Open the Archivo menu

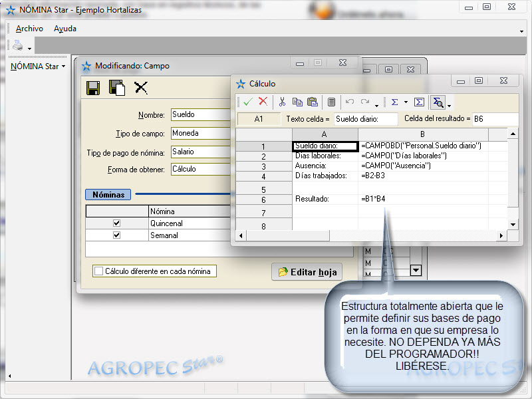click(29, 29)
